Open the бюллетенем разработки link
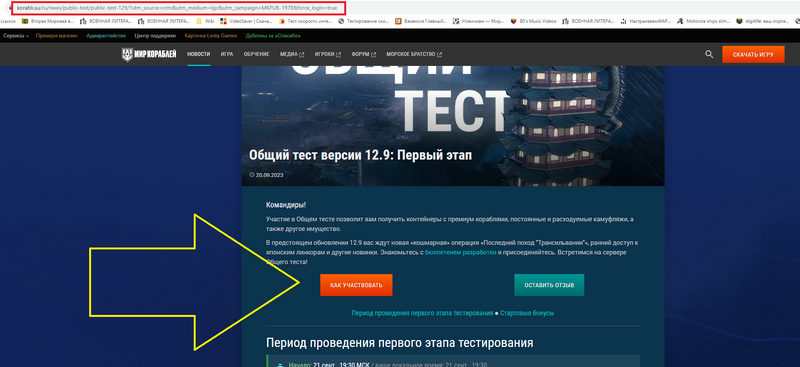This screenshot has height=367, width=800. point(460,253)
